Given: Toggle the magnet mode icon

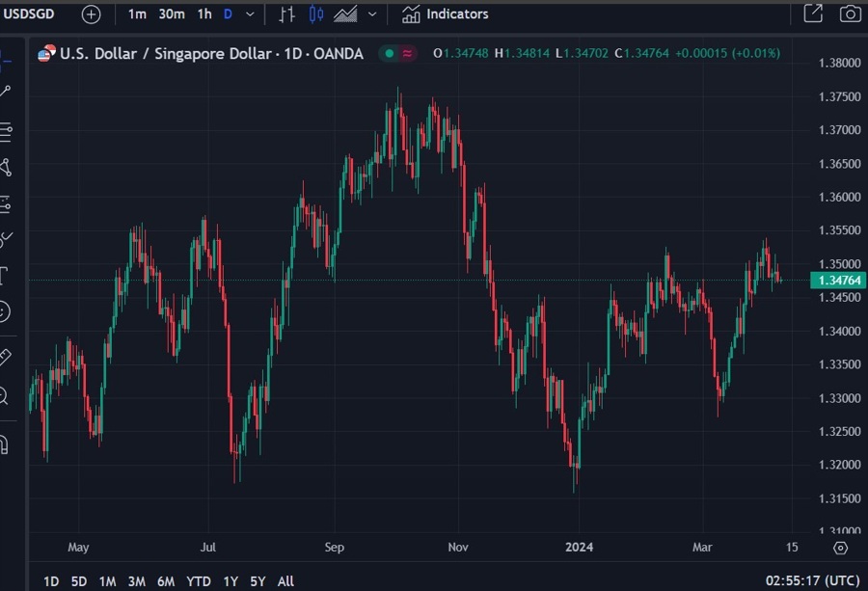Looking at the screenshot, I should (5, 444).
